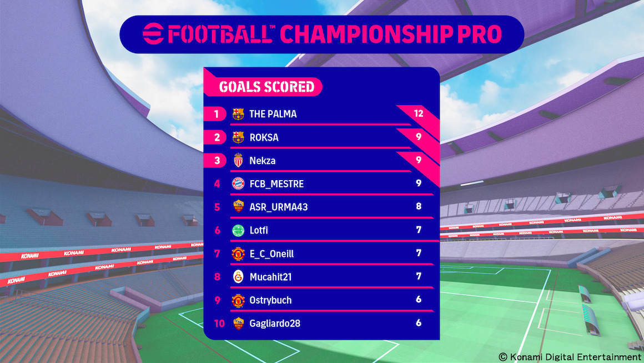Select the Roma badge next to Gagliardo28
This screenshot has height=363, width=644.
pos(238,323)
